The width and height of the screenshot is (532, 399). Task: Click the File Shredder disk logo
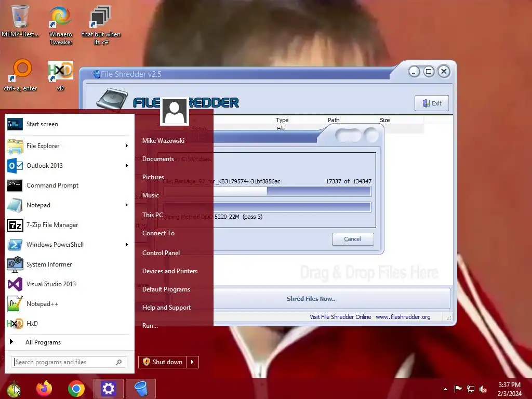(112, 100)
